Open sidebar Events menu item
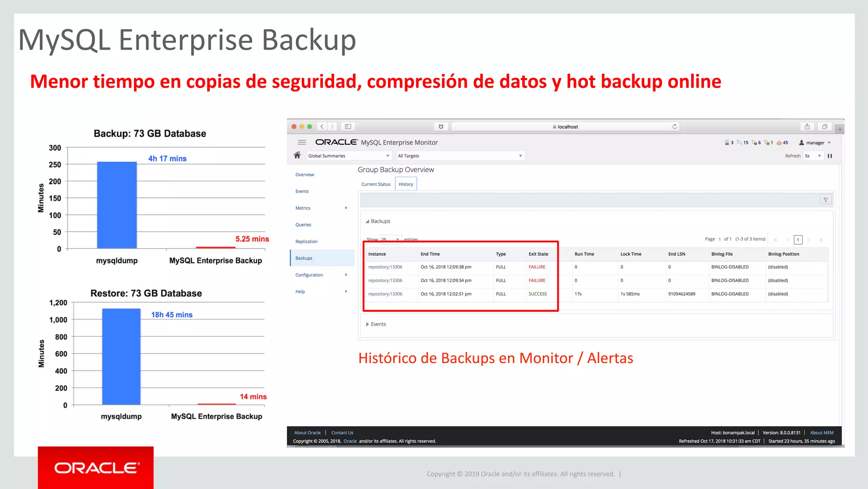The height and width of the screenshot is (489, 868). point(302,191)
